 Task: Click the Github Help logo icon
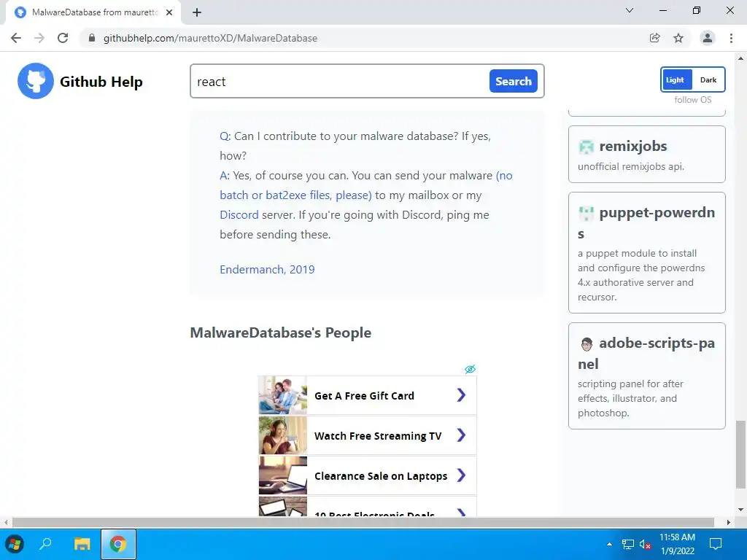[36, 81]
